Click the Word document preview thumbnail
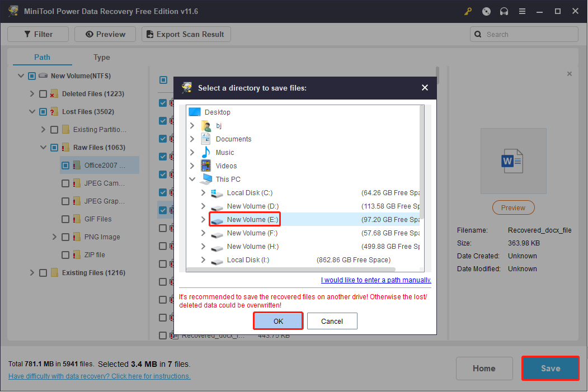 (x=513, y=160)
